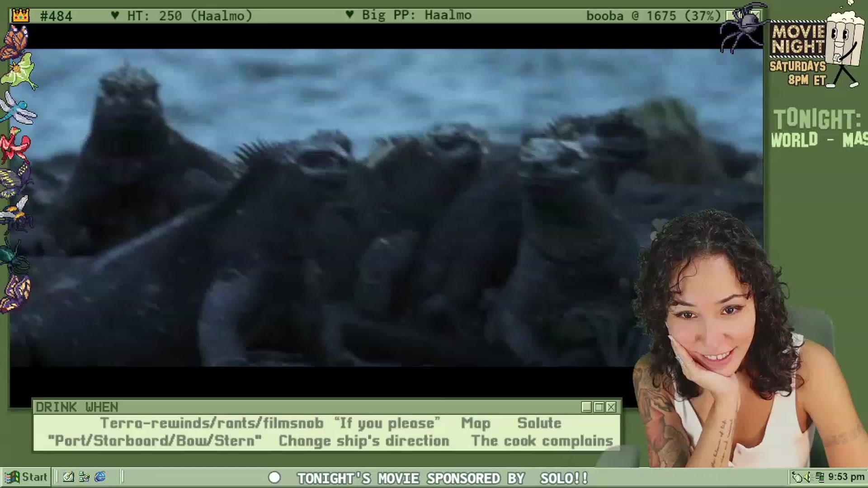
Task: Click The cook complains rule
Action: tap(542, 441)
